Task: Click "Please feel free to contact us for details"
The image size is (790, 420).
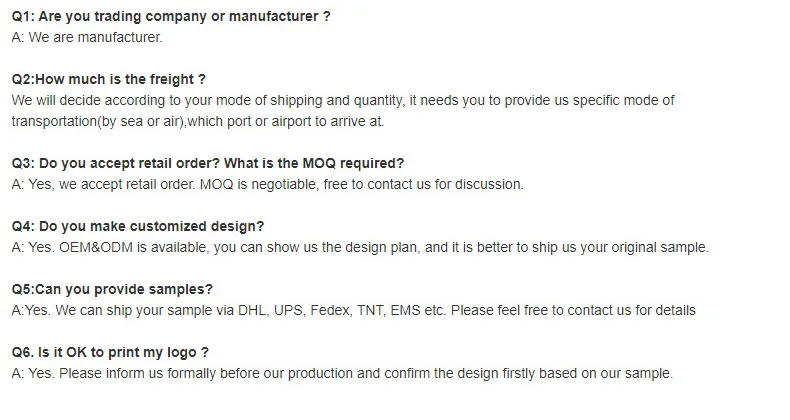Action: 571,311
